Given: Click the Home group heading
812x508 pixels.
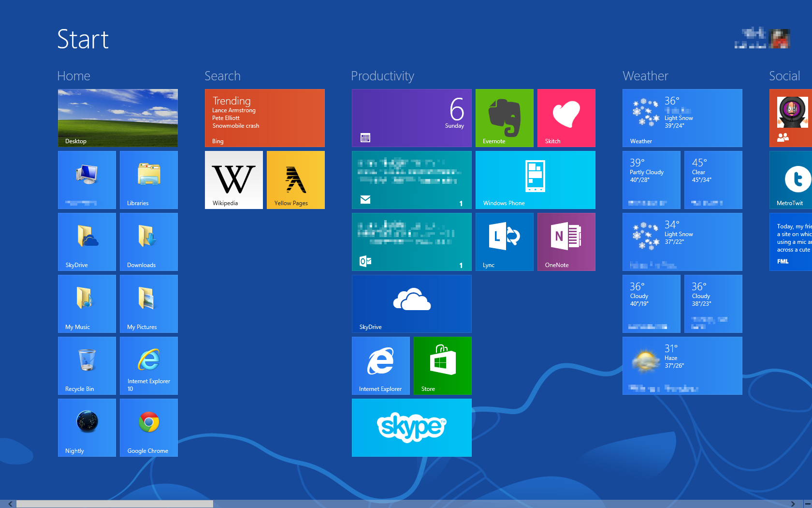Looking at the screenshot, I should point(73,76).
